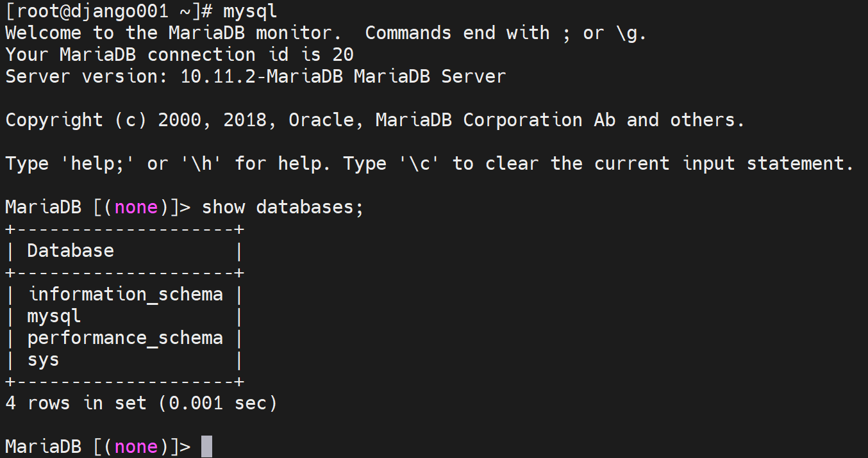Viewport: 868px width, 458px height.
Task: Click the typed 'mysql' command on the first line
Action: click(250, 12)
